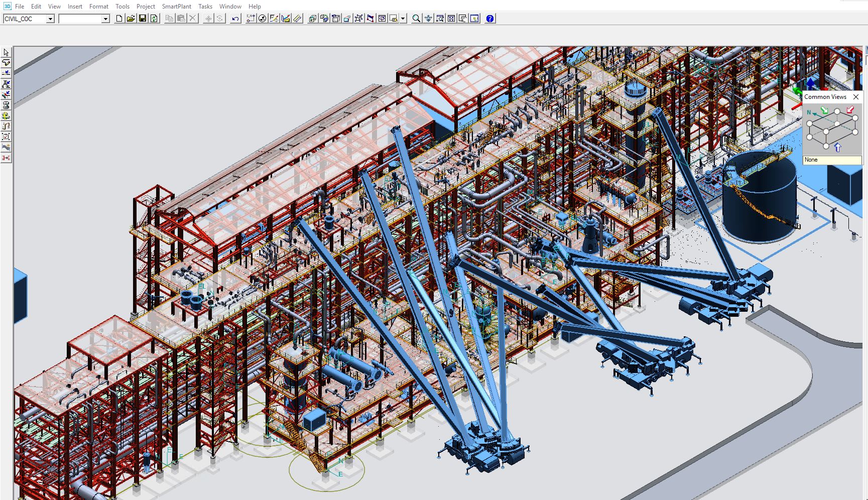The width and height of the screenshot is (868, 500).
Task: Choose the Select arrow tool in the sidebar
Action: (6, 52)
